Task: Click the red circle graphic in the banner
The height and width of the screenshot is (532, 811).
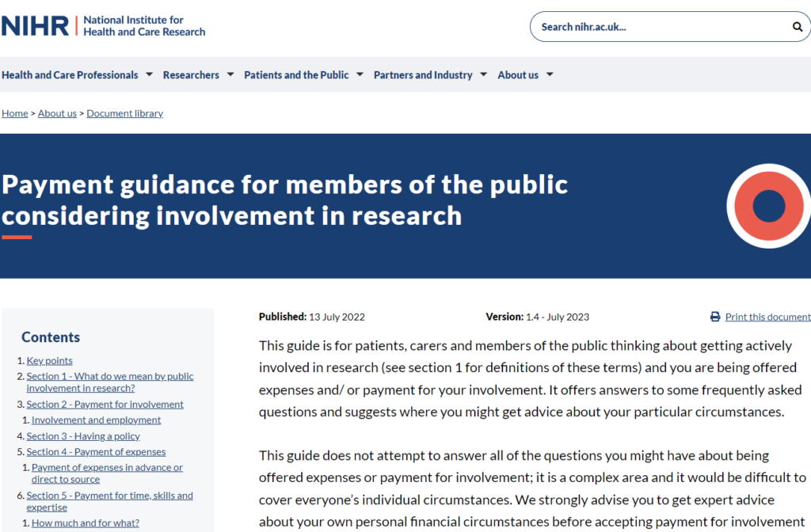Action: [x=767, y=206]
